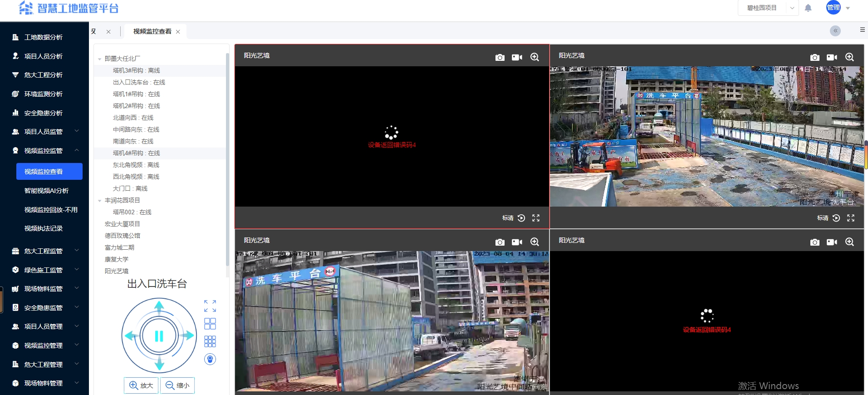Viewport: 868px width, 395px height.
Task: Click bottom-left 洗车平台 video feed
Action: (392, 321)
